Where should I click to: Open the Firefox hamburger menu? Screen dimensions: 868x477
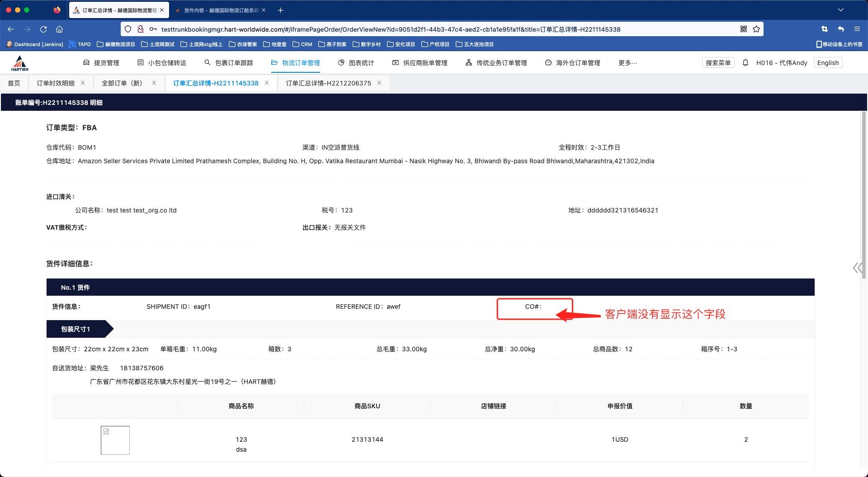pos(857,29)
